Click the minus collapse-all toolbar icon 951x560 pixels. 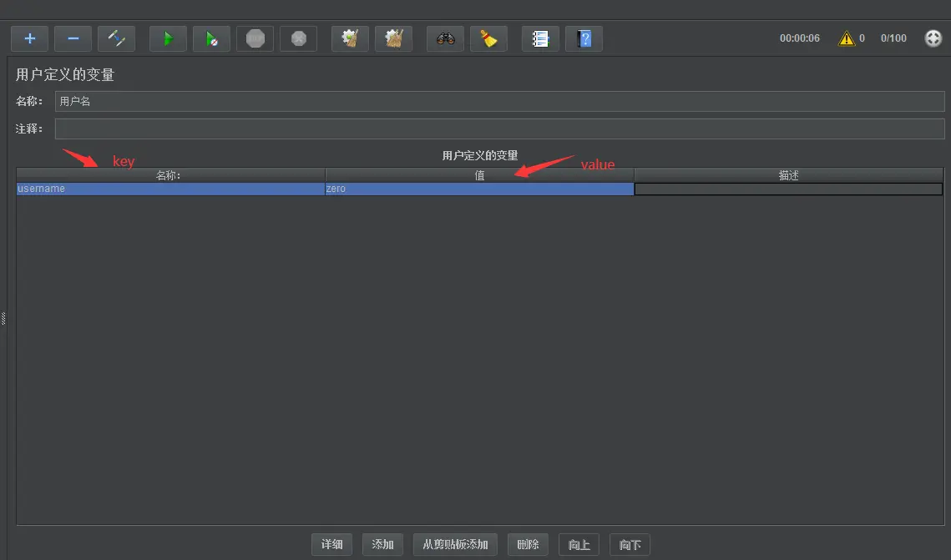[x=73, y=38]
